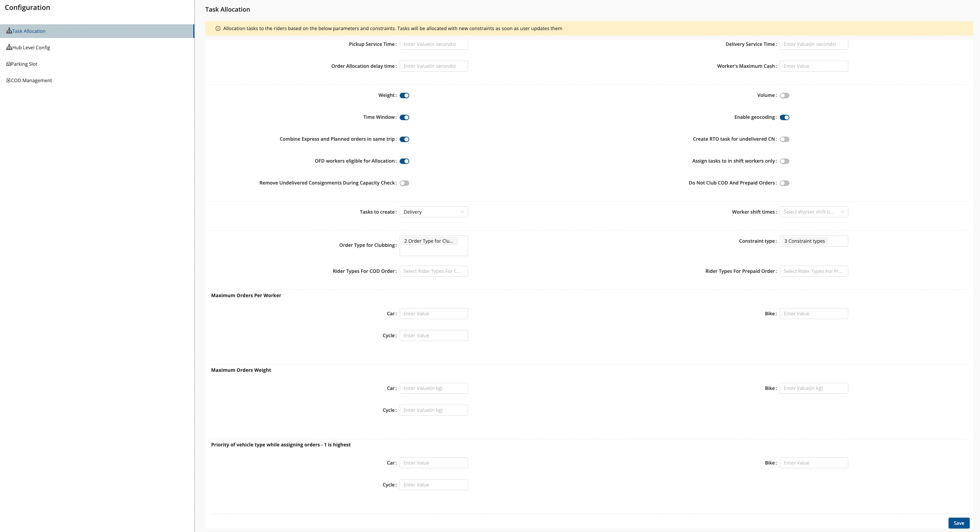This screenshot has height=532, width=980.
Task: Open Hub Level Config menu item
Action: click(x=31, y=48)
